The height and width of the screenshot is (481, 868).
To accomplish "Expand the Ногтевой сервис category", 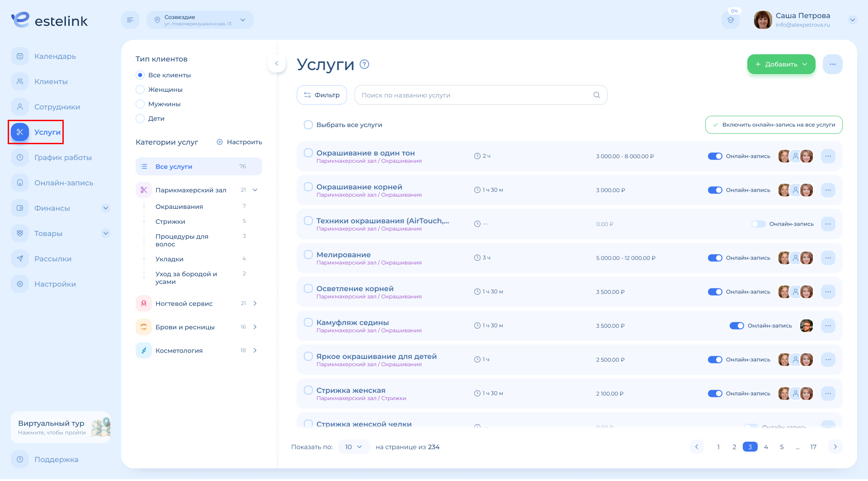I will tap(255, 303).
